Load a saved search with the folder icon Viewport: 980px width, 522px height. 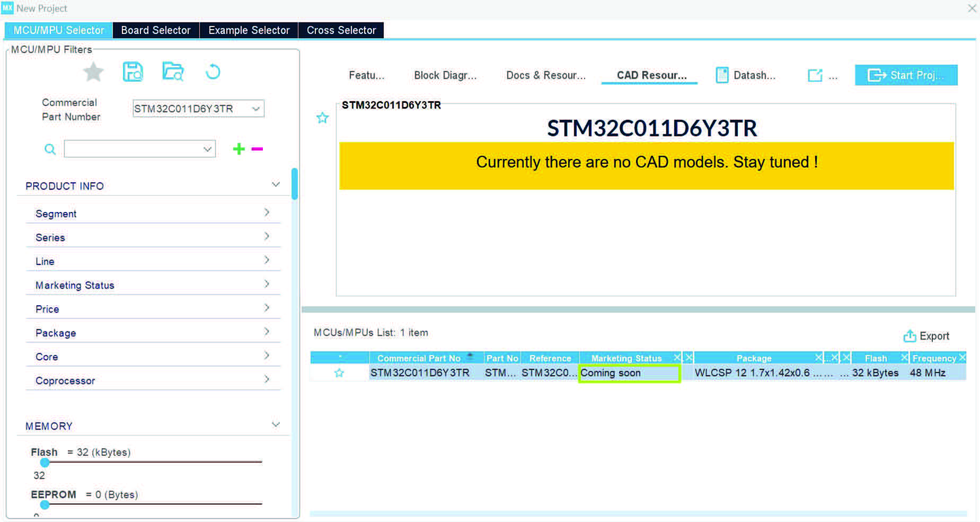(173, 72)
